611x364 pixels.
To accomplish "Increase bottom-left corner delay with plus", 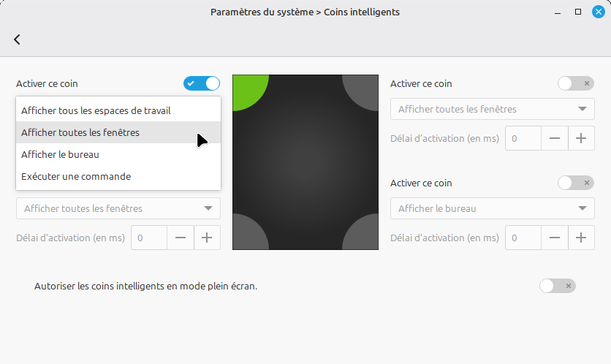I will pyautogui.click(x=207, y=238).
